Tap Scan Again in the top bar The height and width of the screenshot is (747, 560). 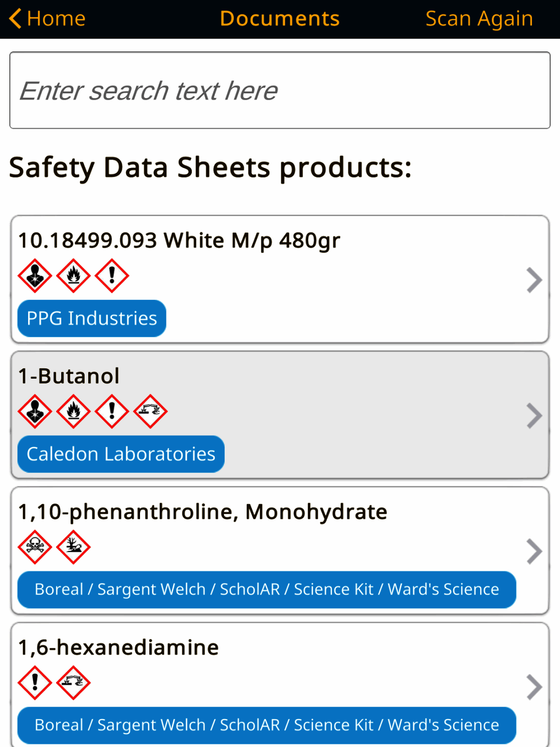[x=479, y=19]
